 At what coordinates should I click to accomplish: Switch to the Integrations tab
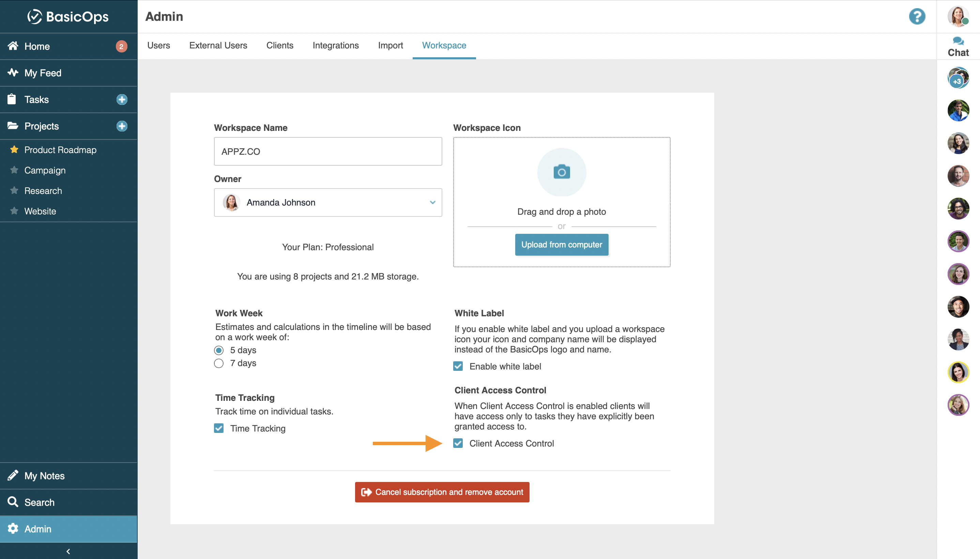[335, 45]
